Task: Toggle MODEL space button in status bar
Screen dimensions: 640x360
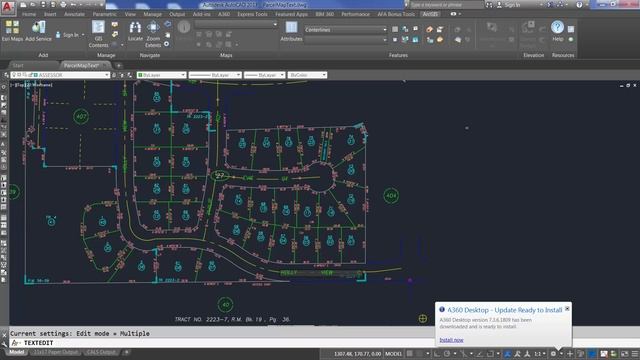Action: click(393, 354)
